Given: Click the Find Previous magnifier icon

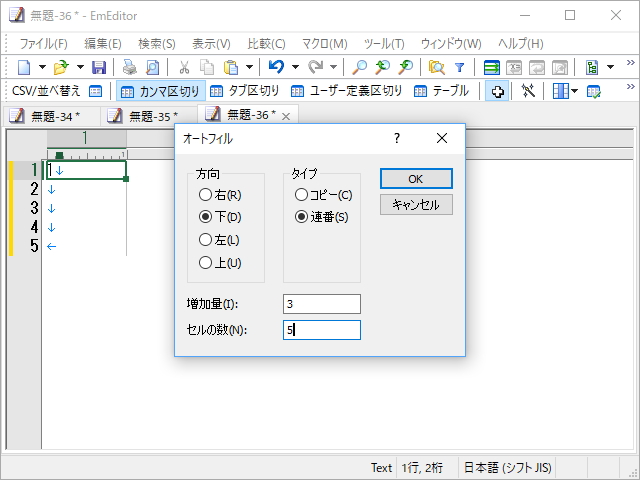Looking at the screenshot, I should (382, 67).
